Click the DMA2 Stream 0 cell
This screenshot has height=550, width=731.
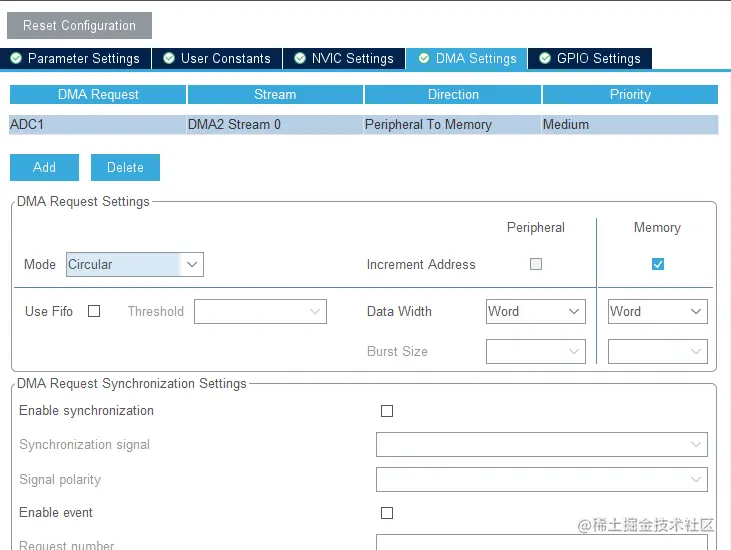(275, 124)
